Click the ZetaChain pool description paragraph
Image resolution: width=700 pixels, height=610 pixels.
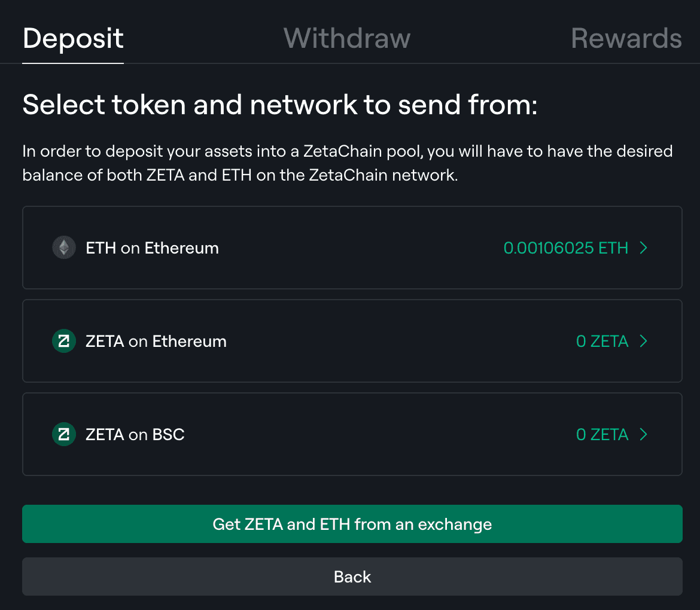(x=347, y=163)
